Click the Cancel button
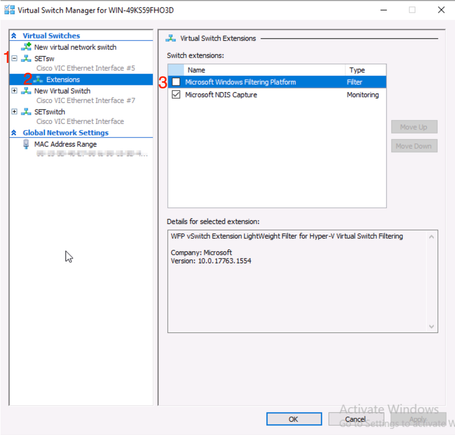This screenshot has width=455, height=435. coord(355,419)
